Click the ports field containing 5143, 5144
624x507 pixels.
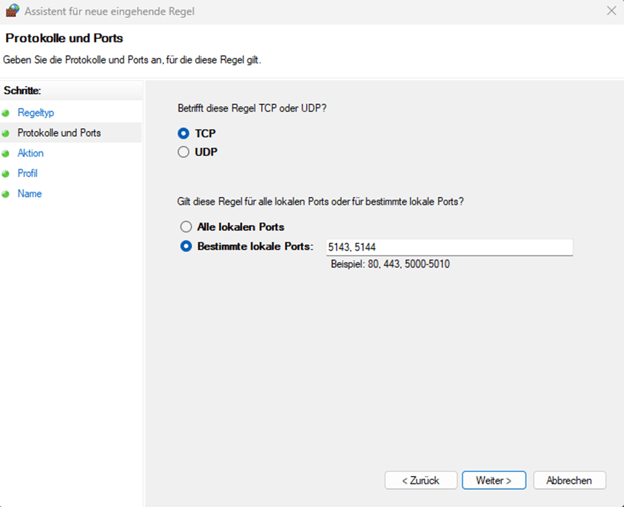(448, 247)
